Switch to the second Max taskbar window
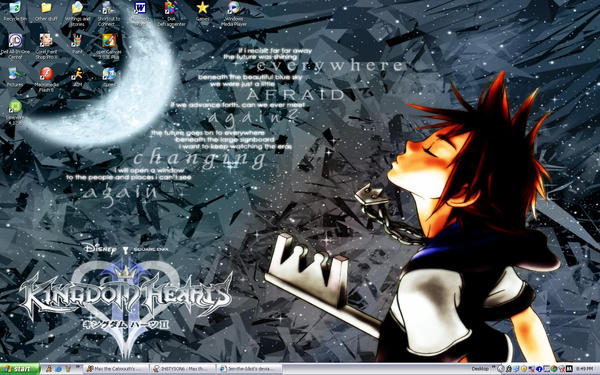Screen dimensions: 600x375 [182, 369]
